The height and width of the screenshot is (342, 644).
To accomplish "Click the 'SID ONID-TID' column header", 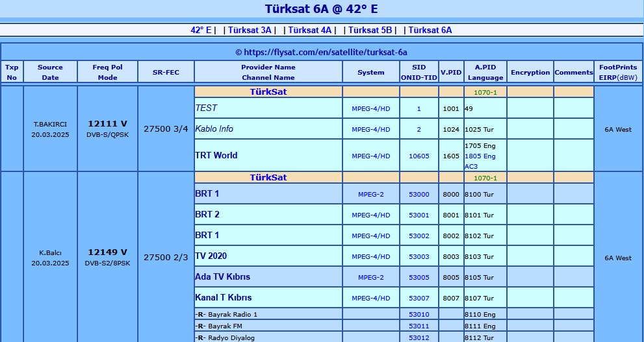I will coord(419,72).
